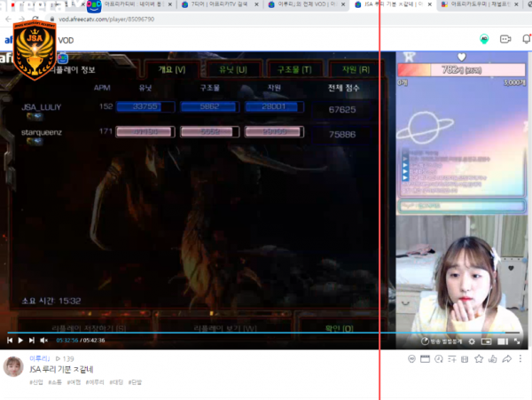
Task: Close the active JSA 루리 VOD tab
Action: click(430, 4)
